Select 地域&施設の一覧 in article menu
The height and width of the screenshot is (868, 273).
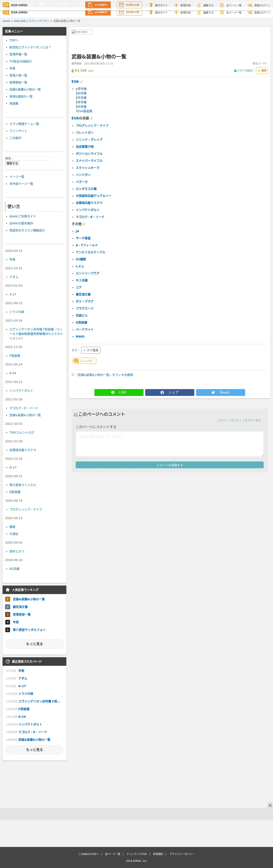coord(21,97)
